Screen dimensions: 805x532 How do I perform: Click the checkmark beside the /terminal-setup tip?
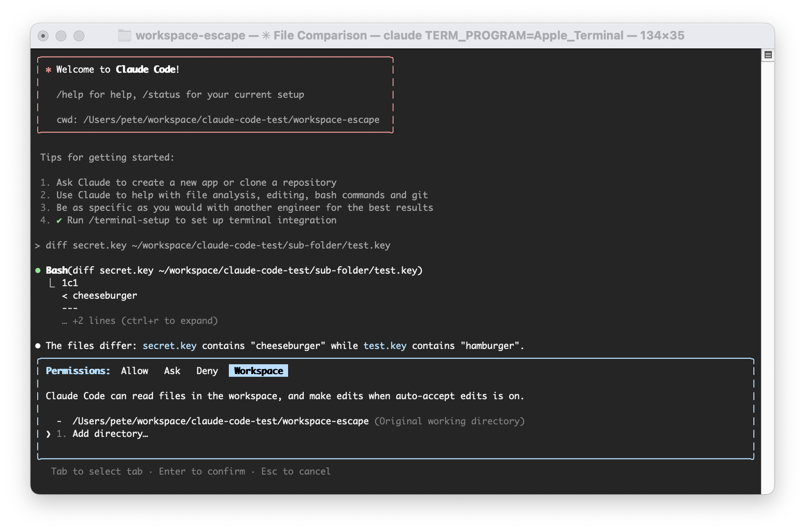coord(59,220)
